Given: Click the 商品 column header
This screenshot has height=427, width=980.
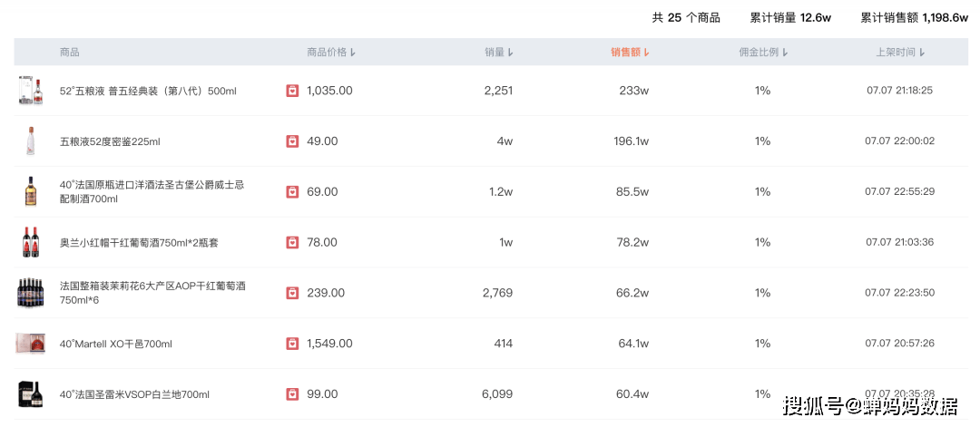Looking at the screenshot, I should tap(69, 53).
